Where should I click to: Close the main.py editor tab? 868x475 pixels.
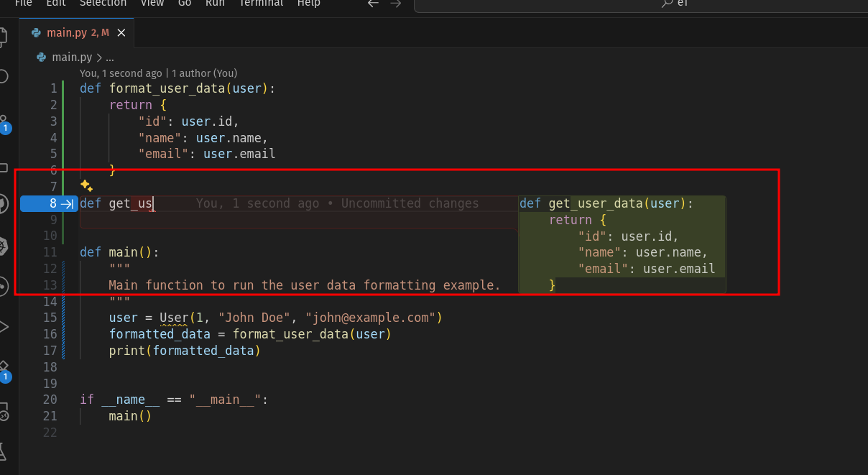coord(121,33)
